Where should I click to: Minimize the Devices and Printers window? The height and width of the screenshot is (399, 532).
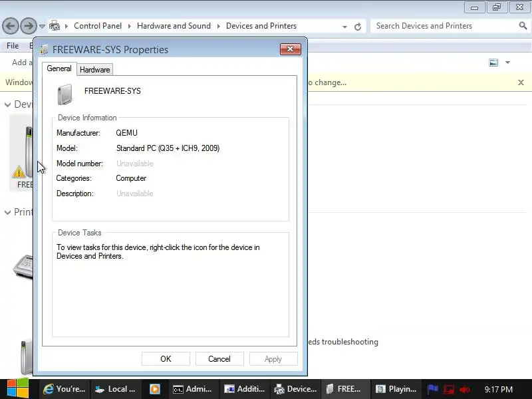474,7
